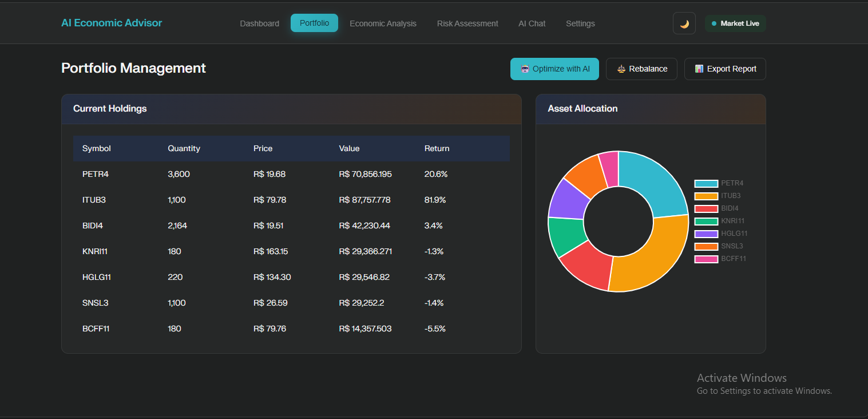
Task: Open the Dashboard tab
Action: 260,23
